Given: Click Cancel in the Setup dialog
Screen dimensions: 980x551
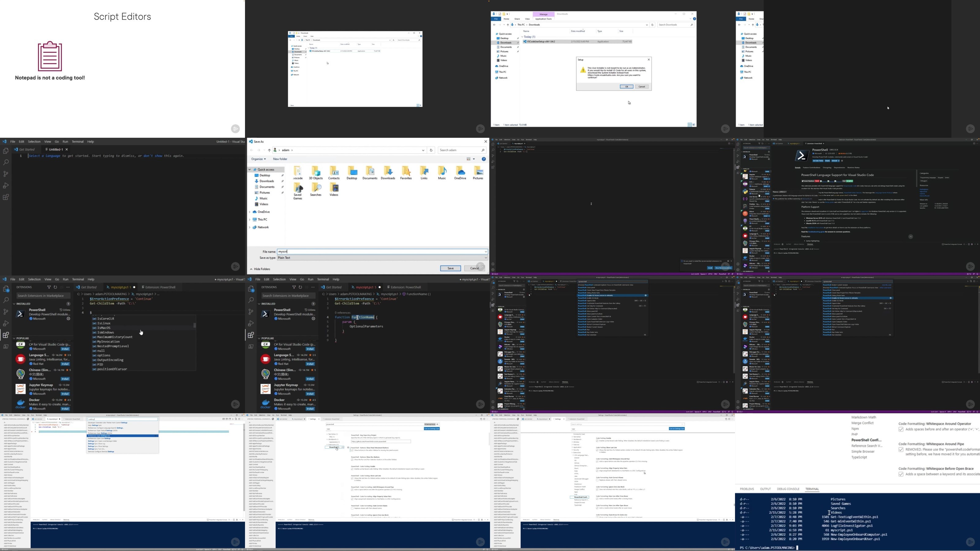Looking at the screenshot, I should (642, 86).
